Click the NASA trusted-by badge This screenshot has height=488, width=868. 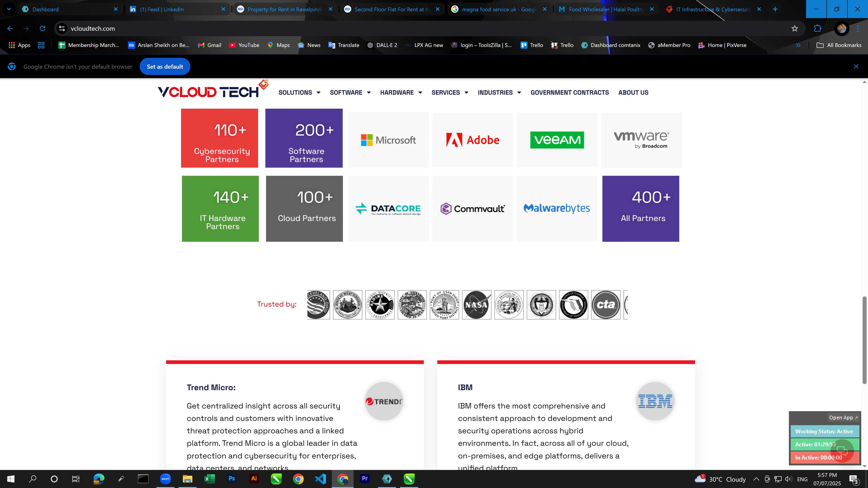476,305
